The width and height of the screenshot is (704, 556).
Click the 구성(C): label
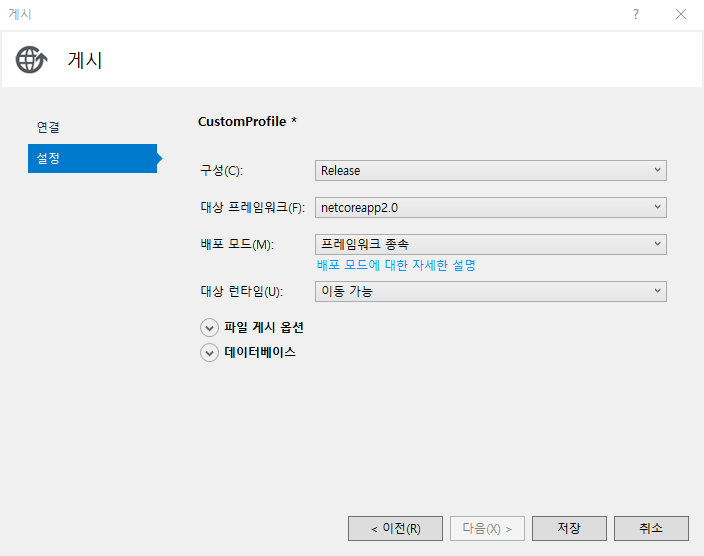click(x=221, y=171)
